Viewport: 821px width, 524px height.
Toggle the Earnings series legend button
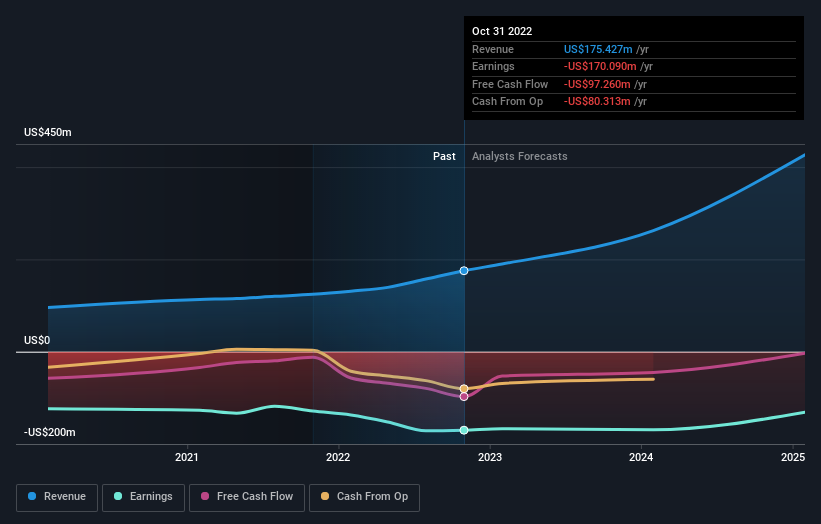(143, 497)
